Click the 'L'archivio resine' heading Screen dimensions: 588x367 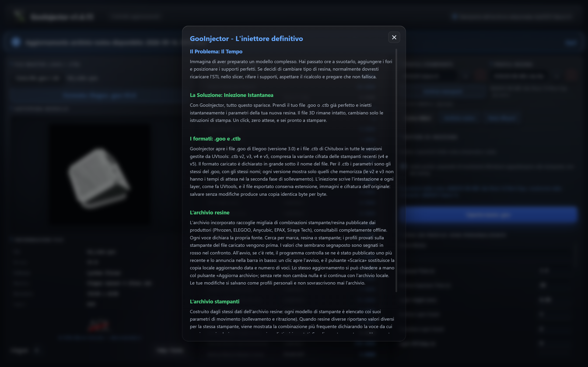click(210, 212)
